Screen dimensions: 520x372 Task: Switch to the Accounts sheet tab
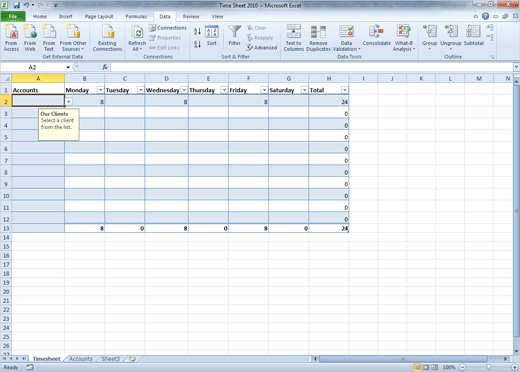coord(81,359)
